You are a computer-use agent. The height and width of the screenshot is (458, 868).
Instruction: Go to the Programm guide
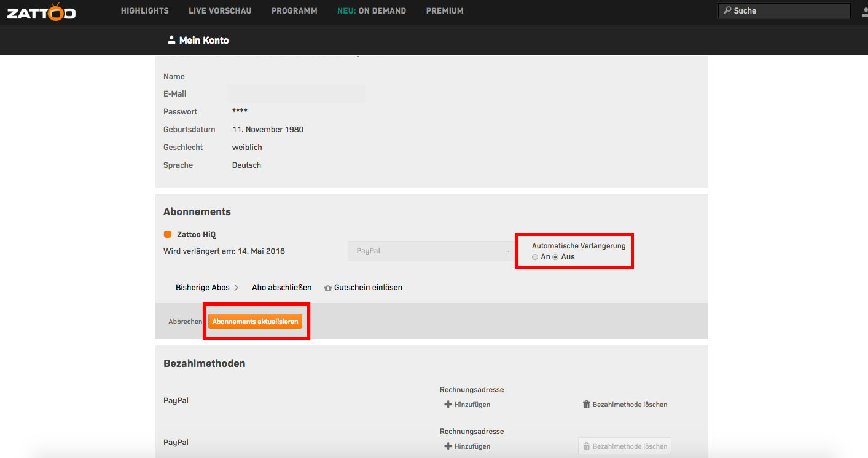(x=294, y=11)
